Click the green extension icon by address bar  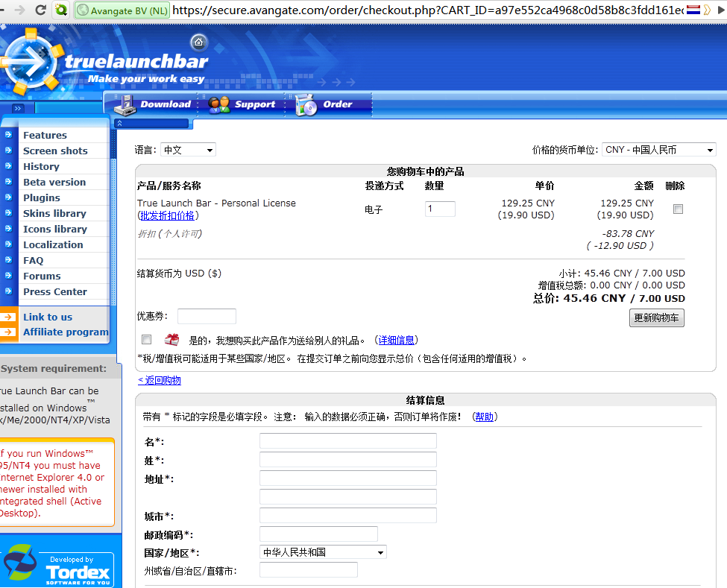(x=60, y=10)
